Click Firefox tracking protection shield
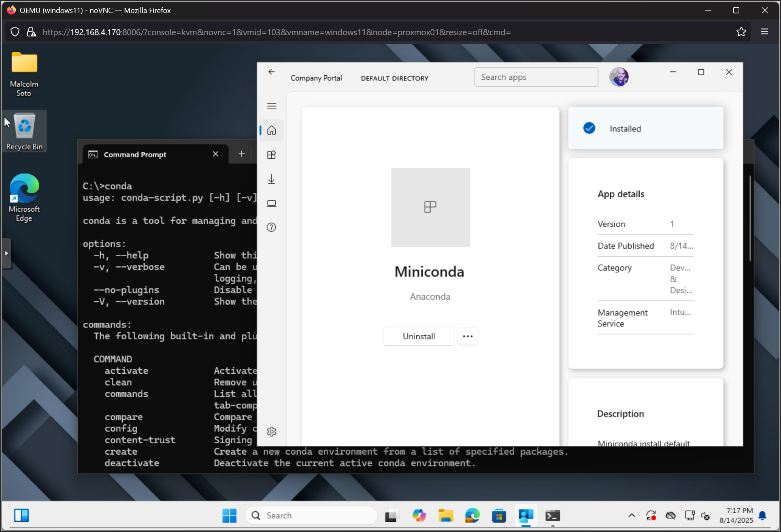Viewport: 781px width, 532px height. coord(15,32)
